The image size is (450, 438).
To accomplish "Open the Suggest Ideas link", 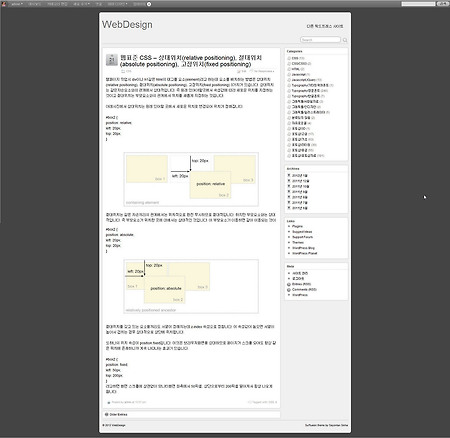I will pos(302,232).
